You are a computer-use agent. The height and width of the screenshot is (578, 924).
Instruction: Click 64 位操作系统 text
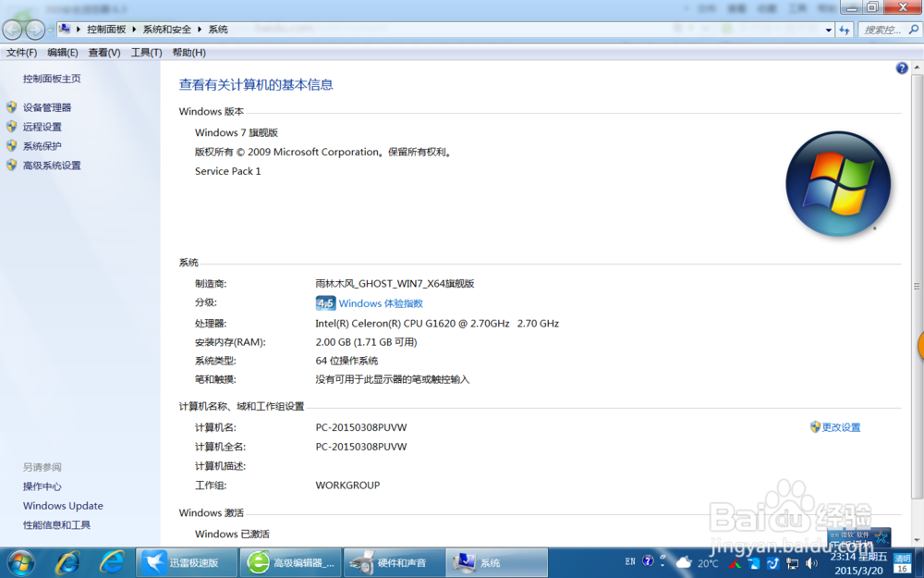click(346, 361)
